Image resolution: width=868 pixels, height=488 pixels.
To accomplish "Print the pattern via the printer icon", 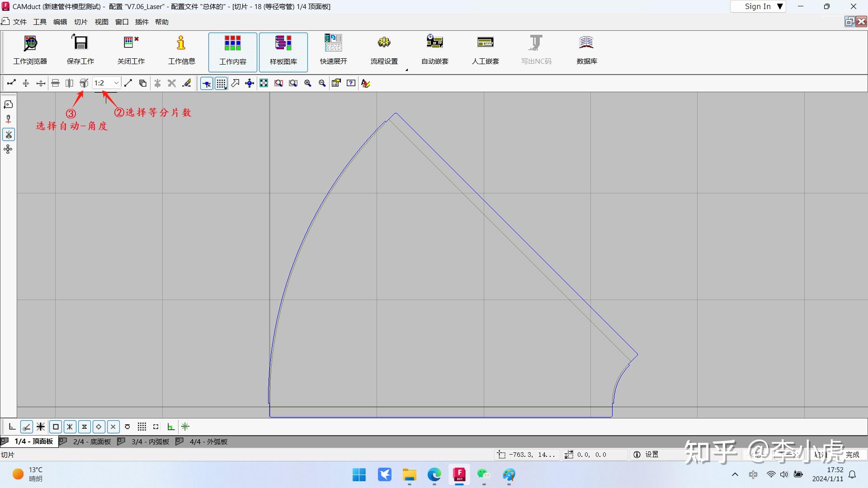I will 55,83.
